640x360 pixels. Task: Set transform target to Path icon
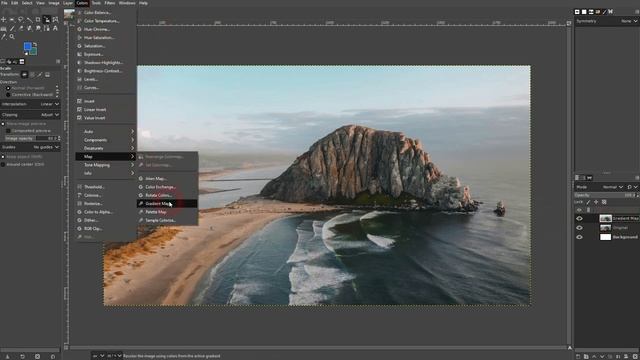click(x=40, y=75)
